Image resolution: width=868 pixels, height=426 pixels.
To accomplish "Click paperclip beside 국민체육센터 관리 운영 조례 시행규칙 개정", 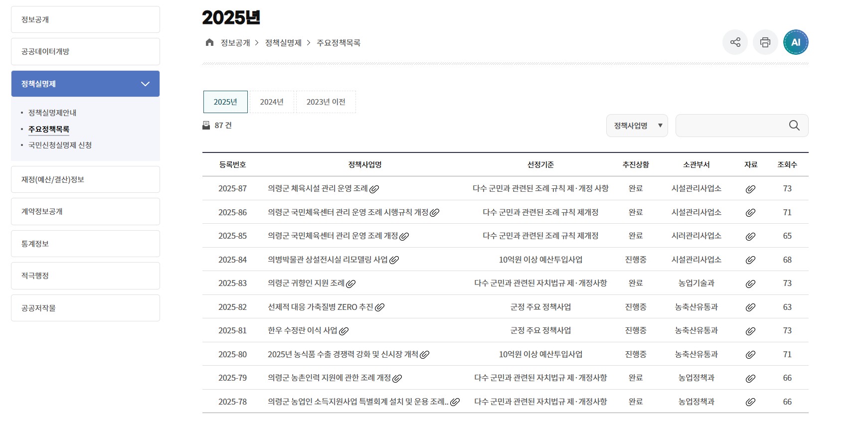I will pyautogui.click(x=435, y=213).
